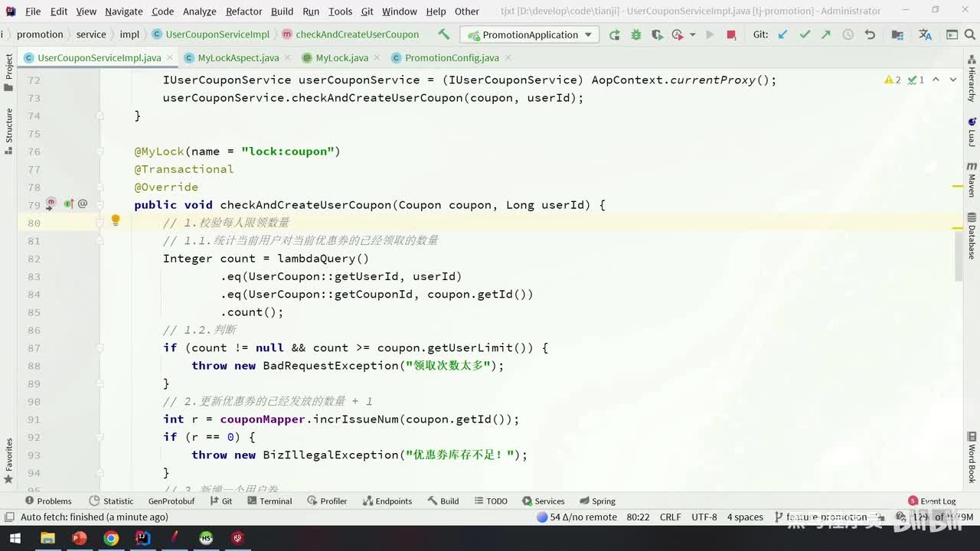The height and width of the screenshot is (551, 980).
Task: Open the Translate icon in the toolbar
Action: coord(925,34)
